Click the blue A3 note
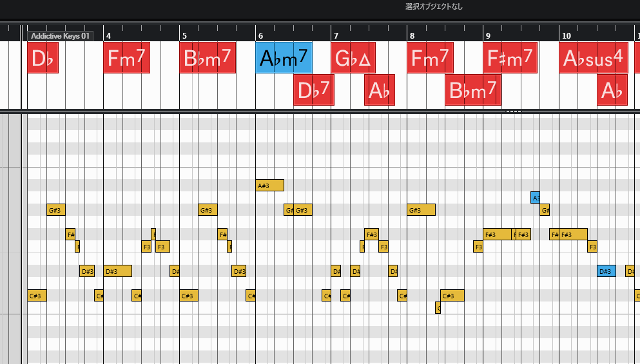The height and width of the screenshot is (364, 640). pyautogui.click(x=535, y=198)
